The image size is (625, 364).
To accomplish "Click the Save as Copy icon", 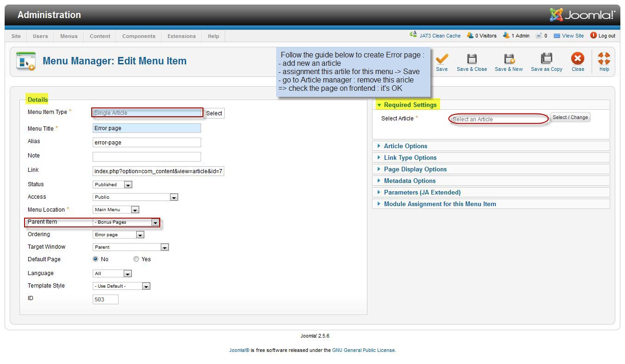I will [x=546, y=59].
